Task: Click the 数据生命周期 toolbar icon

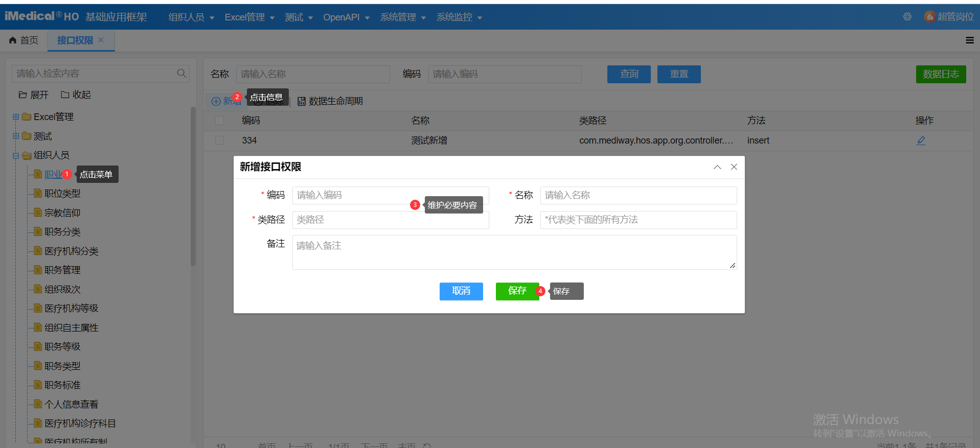Action: [302, 101]
